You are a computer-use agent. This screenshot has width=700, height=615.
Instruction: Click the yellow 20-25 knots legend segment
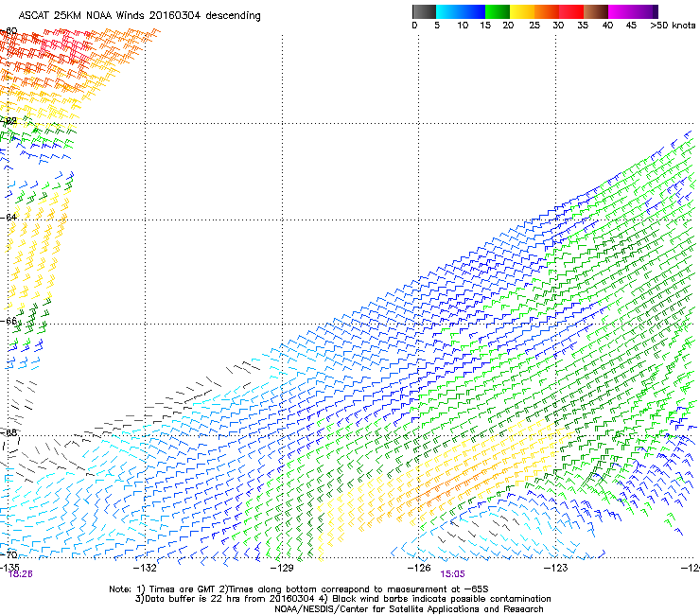[522, 11]
